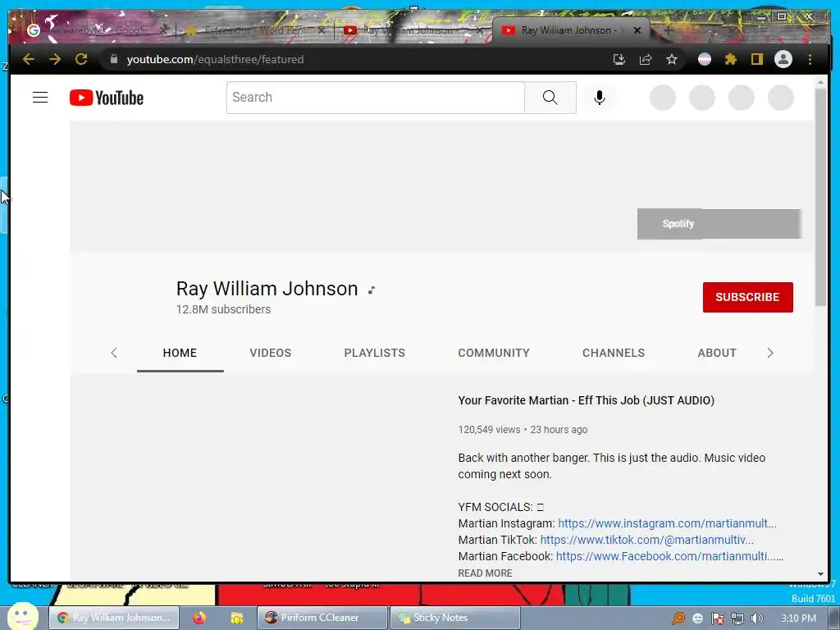This screenshot has width=840, height=630.
Task: Focus the YouTube Search field
Action: (x=376, y=98)
